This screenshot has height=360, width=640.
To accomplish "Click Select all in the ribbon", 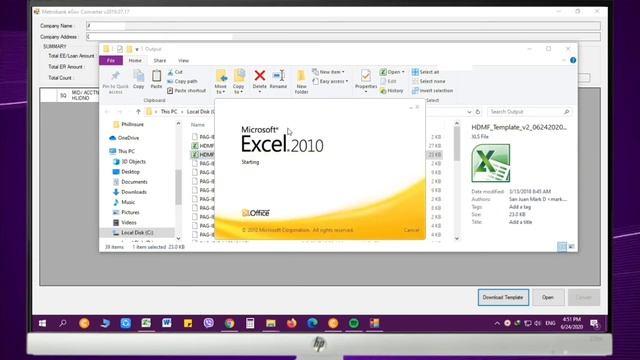I will tap(426, 72).
